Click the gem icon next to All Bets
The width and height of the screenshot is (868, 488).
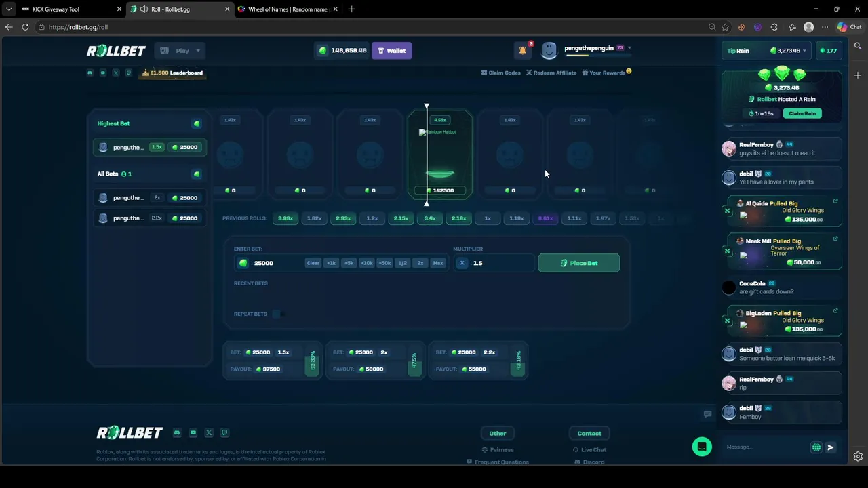point(197,174)
